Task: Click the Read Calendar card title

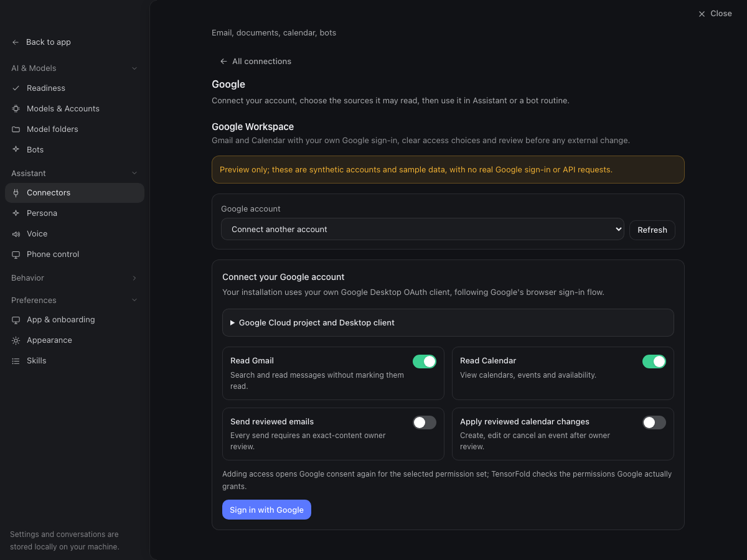Action: tap(488, 361)
